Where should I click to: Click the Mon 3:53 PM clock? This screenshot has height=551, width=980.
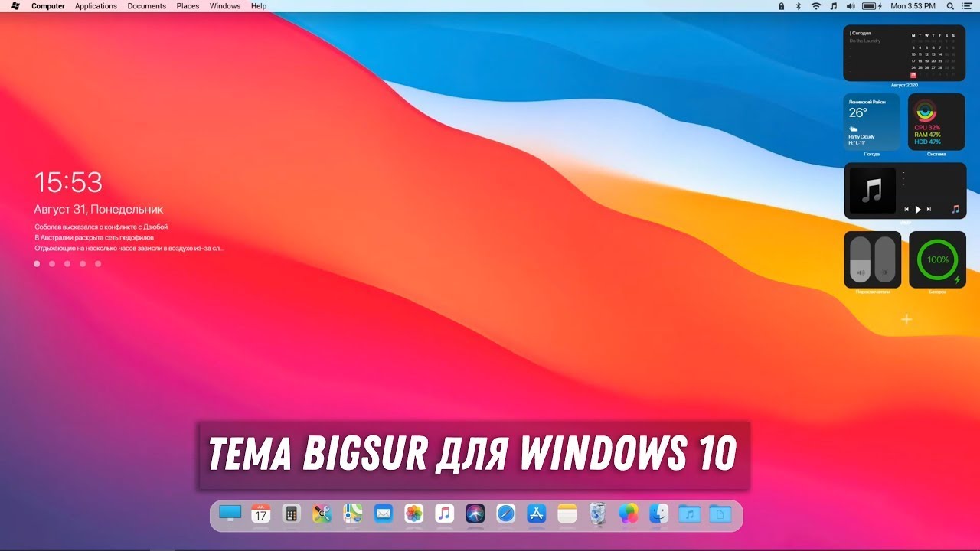[913, 6]
